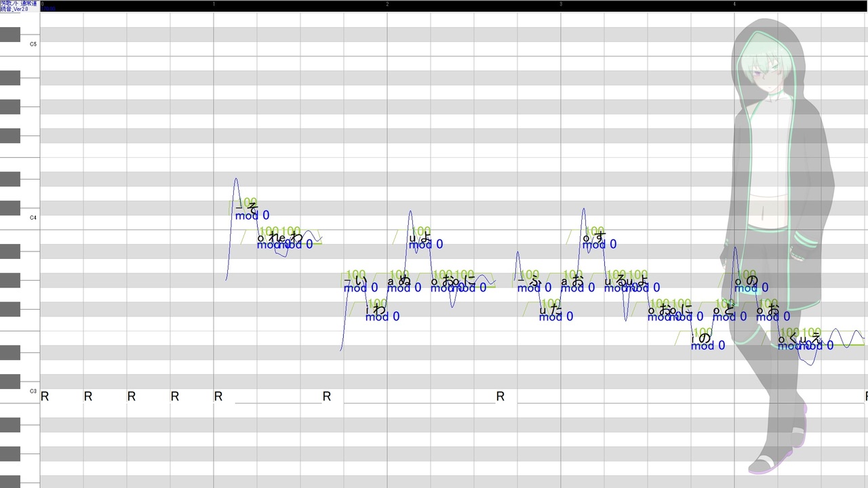868x488 pixels.
Task: Select the "o の" note
Action: [x=745, y=281]
